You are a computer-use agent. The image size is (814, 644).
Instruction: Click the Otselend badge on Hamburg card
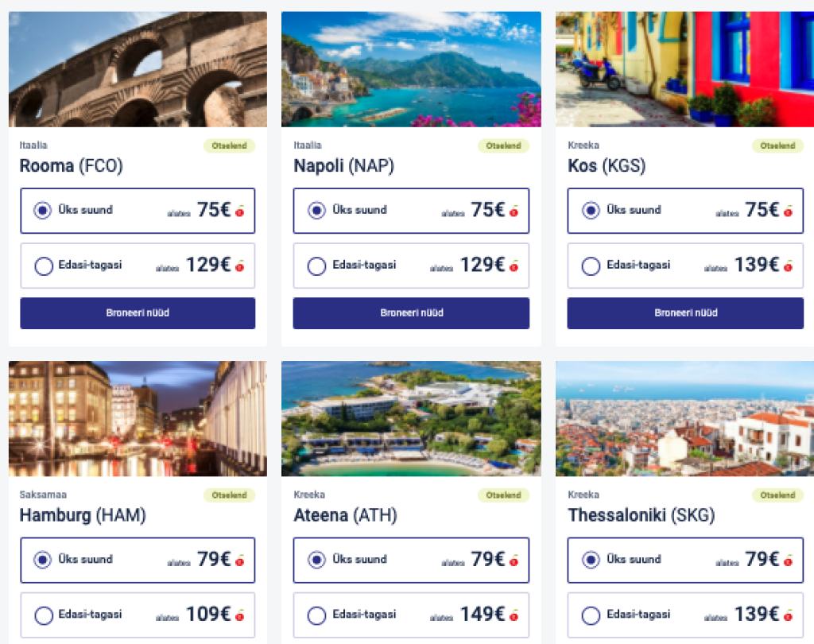(x=229, y=495)
